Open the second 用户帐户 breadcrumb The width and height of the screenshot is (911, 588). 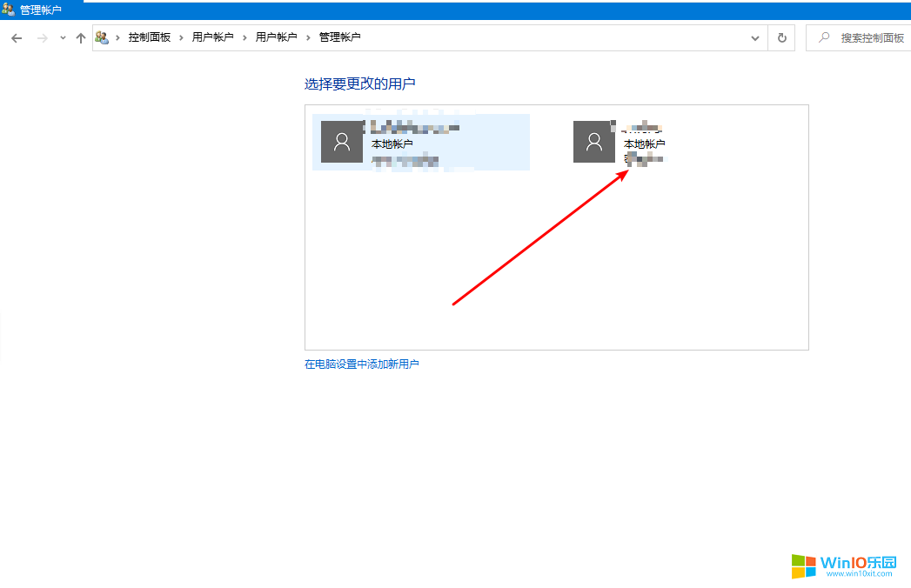coord(276,37)
